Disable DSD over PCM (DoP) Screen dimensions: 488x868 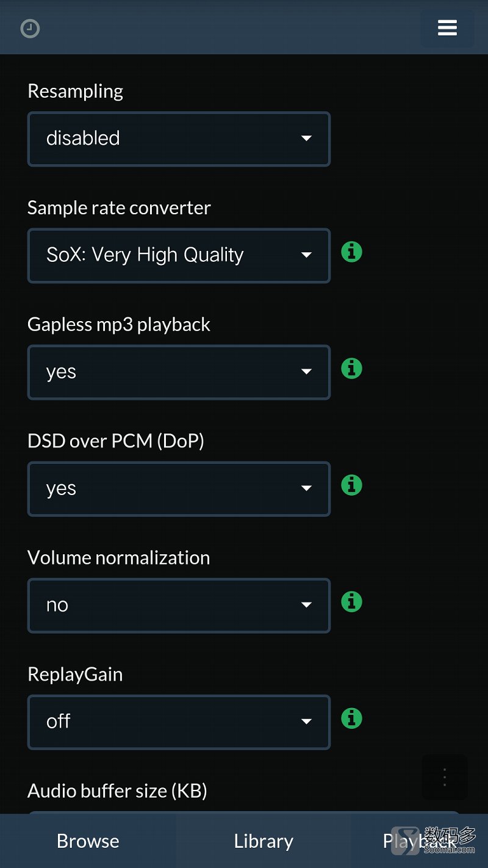[x=179, y=488]
